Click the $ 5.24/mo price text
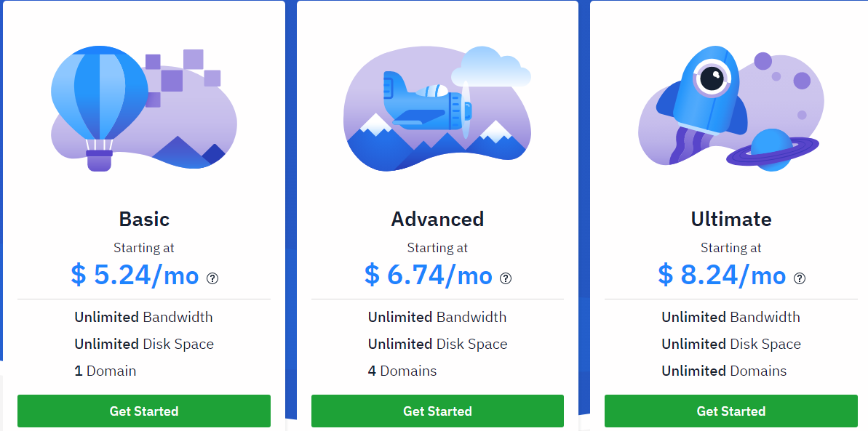Screen dimensions: 868x431 (x=135, y=275)
